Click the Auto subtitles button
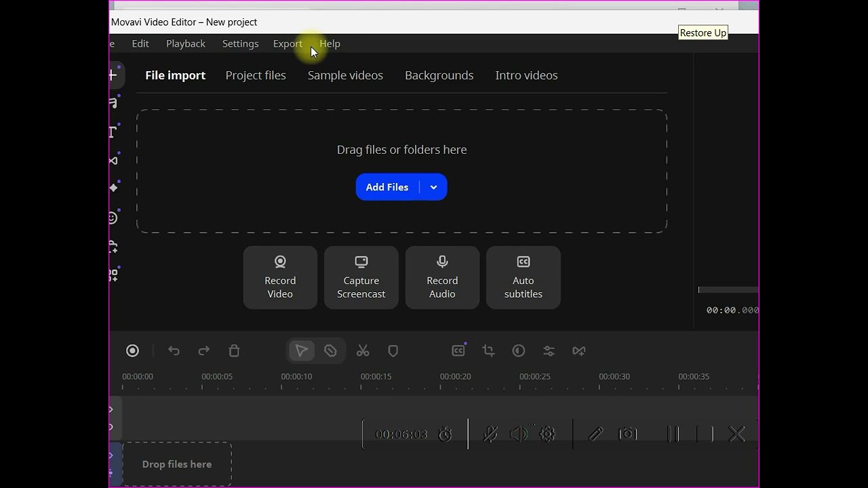Screen dimensions: 868x488 pyautogui.click(x=524, y=278)
